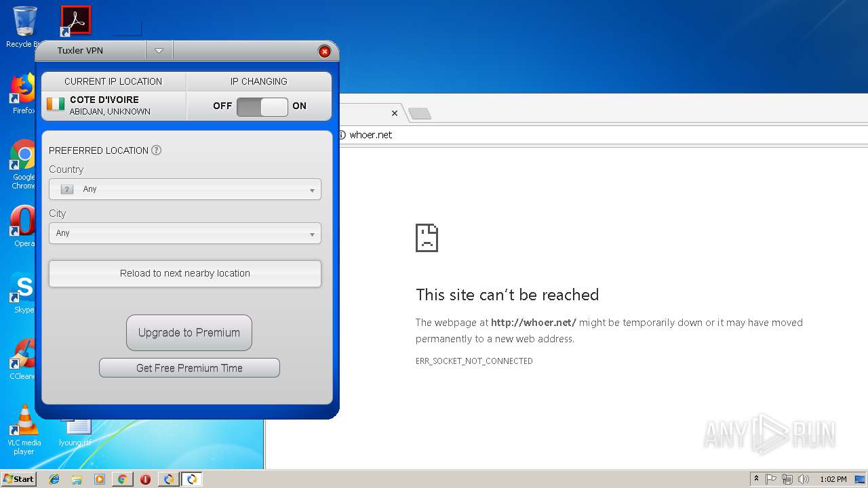
Task: Open the Skype desktop shortcut
Action: pyautogui.click(x=23, y=293)
